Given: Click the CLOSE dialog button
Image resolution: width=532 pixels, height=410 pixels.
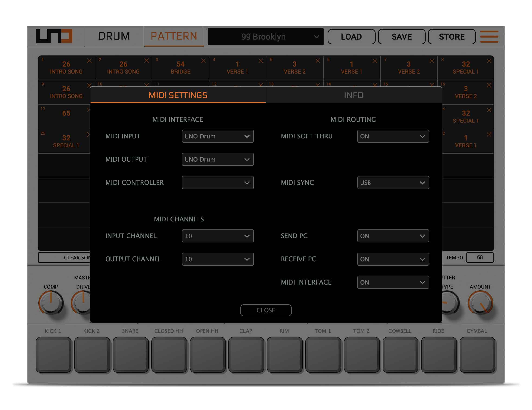Looking at the screenshot, I should (266, 310).
